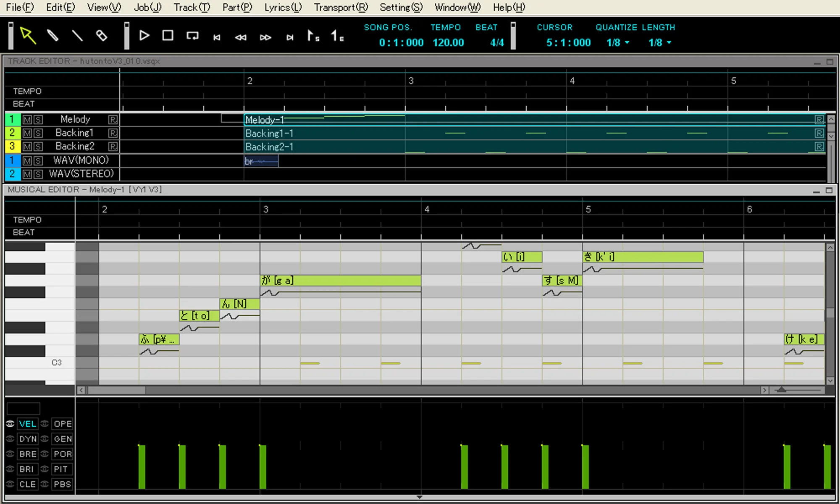840x504 pixels.
Task: Mute the Melody track
Action: 26,119
